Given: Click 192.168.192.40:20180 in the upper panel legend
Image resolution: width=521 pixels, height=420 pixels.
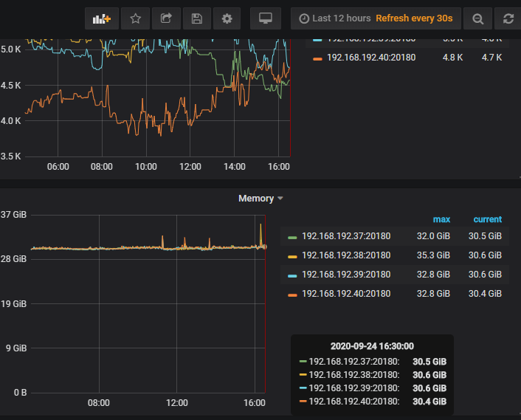Looking at the screenshot, I should click(x=370, y=58).
